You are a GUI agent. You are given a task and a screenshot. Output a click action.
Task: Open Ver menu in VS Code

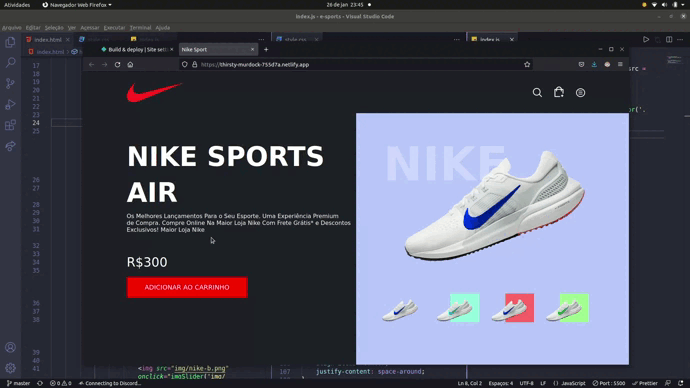[x=72, y=27]
